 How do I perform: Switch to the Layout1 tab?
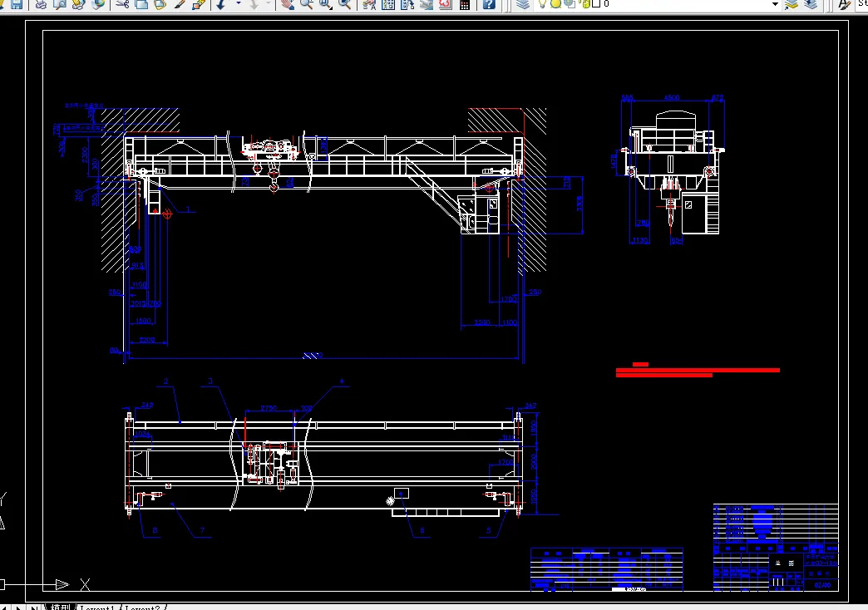(x=97, y=608)
